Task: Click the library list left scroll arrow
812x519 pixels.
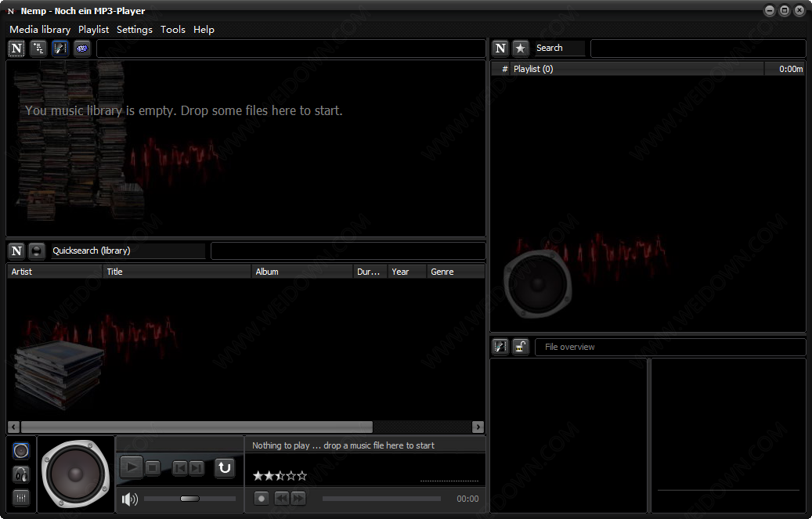Action: 14,427
